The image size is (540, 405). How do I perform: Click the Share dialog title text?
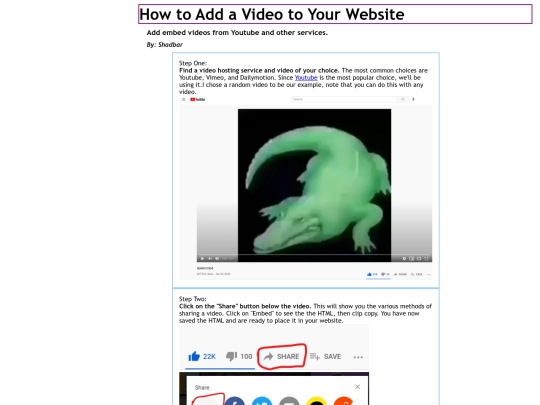[202, 387]
